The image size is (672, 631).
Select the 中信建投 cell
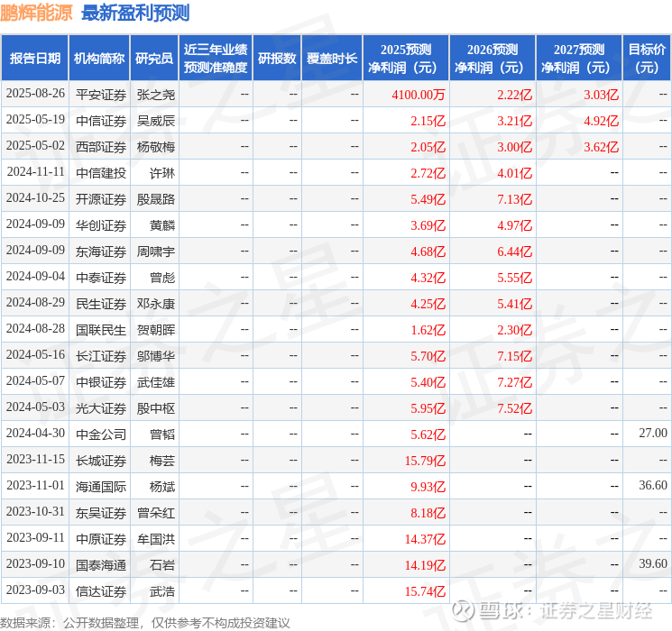click(101, 173)
